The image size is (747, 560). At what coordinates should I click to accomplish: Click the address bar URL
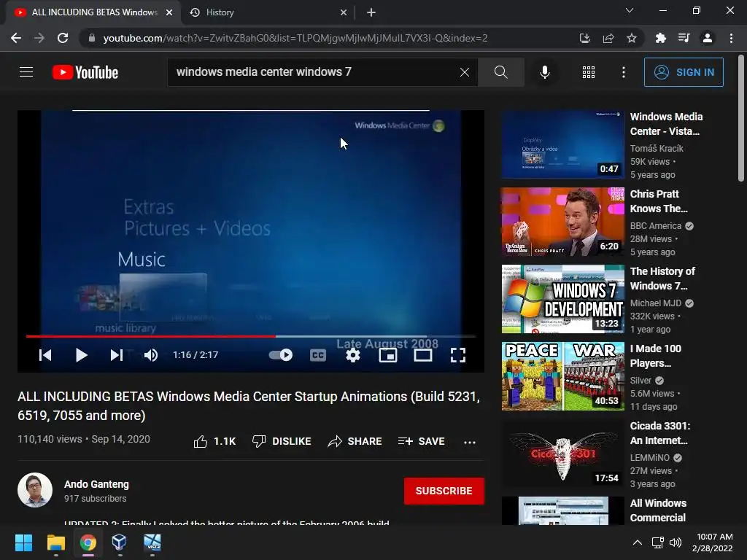[295, 38]
